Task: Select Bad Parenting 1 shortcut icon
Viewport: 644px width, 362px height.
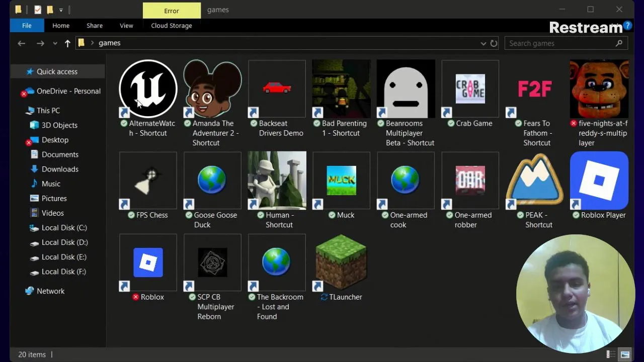Action: 341,89
